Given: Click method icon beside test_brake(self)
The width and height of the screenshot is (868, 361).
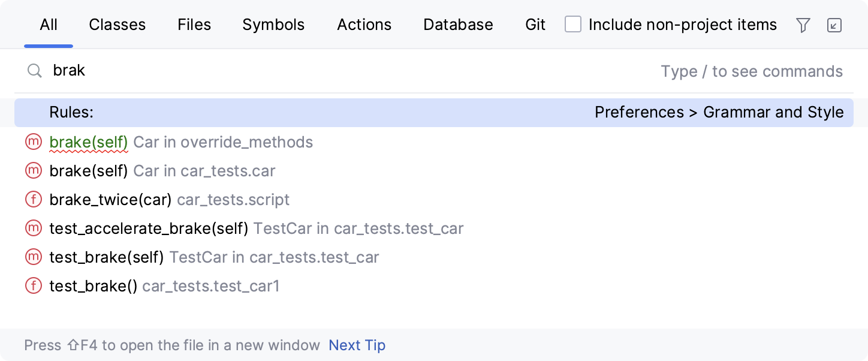Looking at the screenshot, I should click(x=33, y=257).
